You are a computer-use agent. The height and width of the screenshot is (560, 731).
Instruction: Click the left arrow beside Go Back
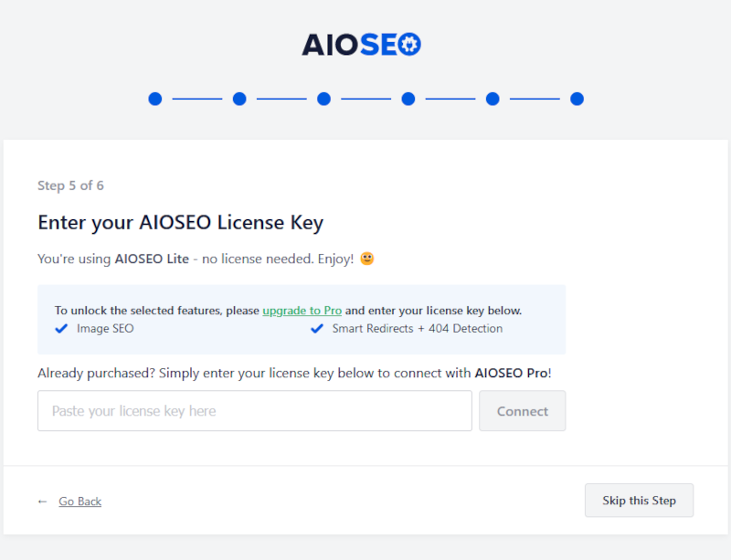pyautogui.click(x=42, y=502)
